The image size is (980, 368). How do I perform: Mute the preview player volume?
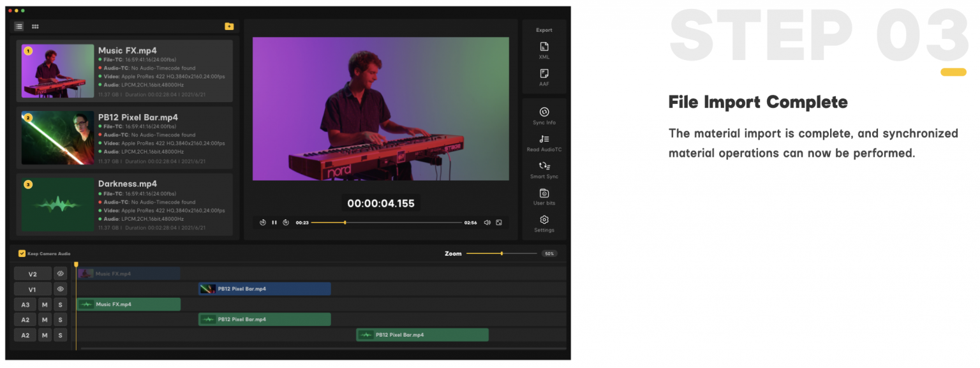pos(487,222)
